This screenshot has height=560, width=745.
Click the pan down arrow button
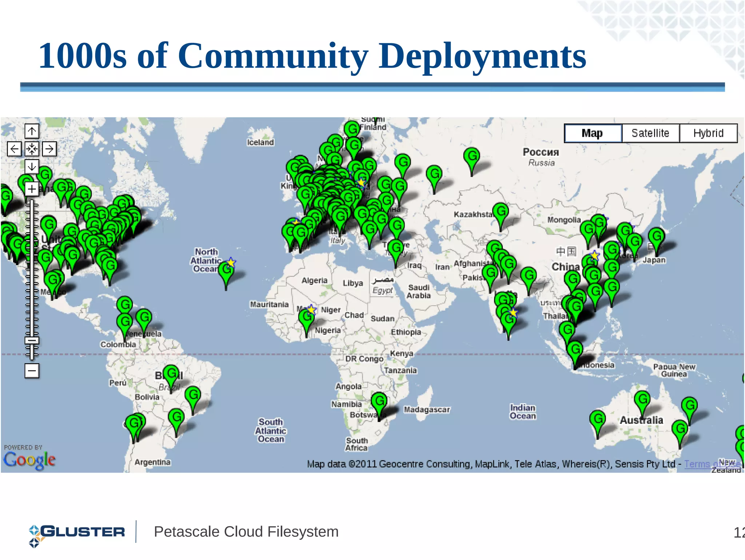pyautogui.click(x=32, y=167)
